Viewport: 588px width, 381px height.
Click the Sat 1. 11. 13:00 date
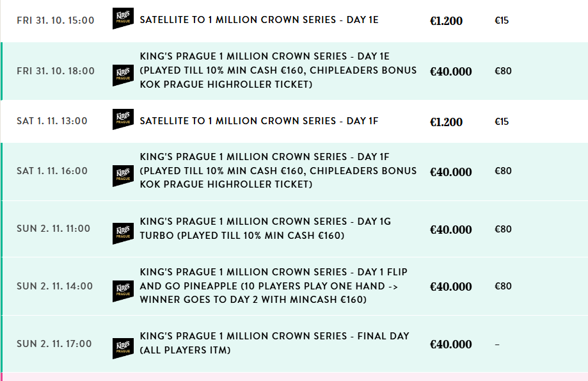click(52, 120)
